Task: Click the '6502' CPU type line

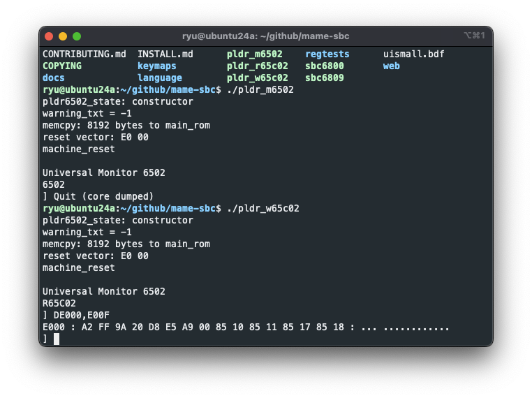Action: tap(54, 184)
